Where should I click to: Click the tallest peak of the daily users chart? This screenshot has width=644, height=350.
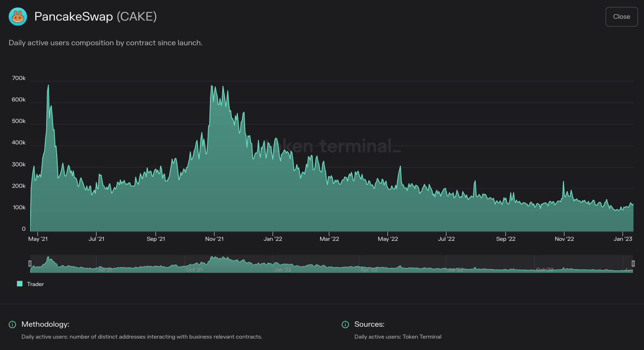(x=48, y=85)
